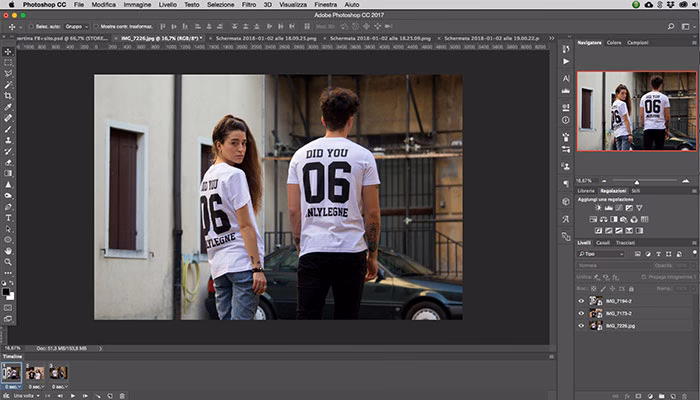Open frame 3 delay dropdown

[x=59, y=387]
